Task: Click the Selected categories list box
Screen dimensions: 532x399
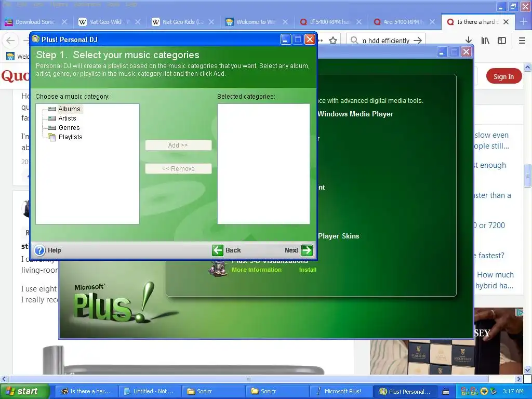Action: pyautogui.click(x=263, y=164)
